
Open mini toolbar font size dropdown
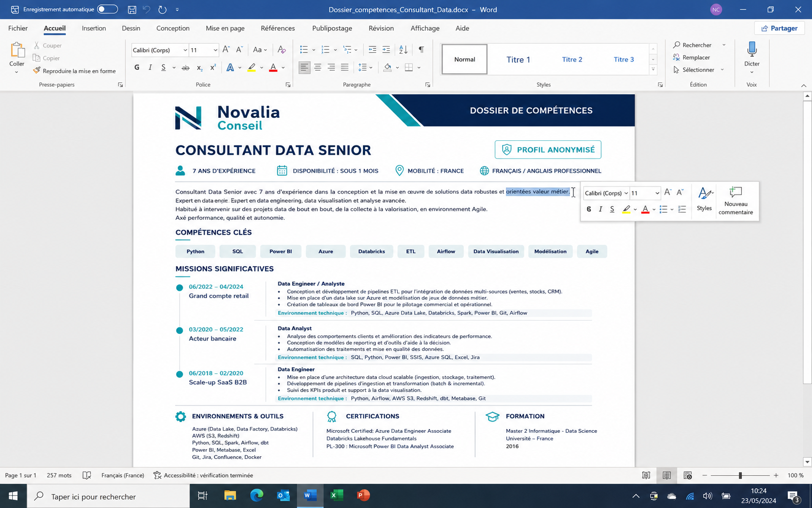click(657, 193)
